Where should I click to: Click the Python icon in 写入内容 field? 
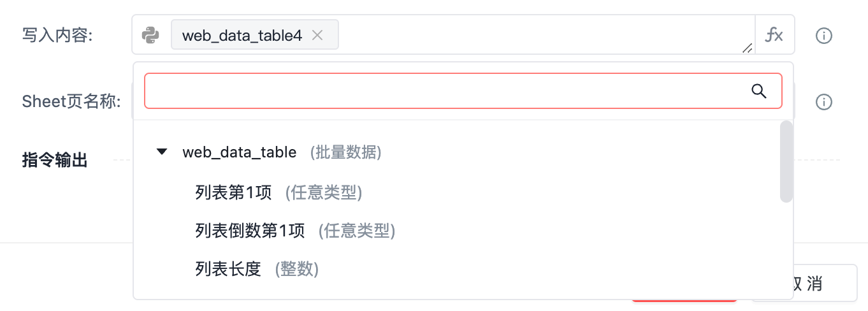point(150,35)
